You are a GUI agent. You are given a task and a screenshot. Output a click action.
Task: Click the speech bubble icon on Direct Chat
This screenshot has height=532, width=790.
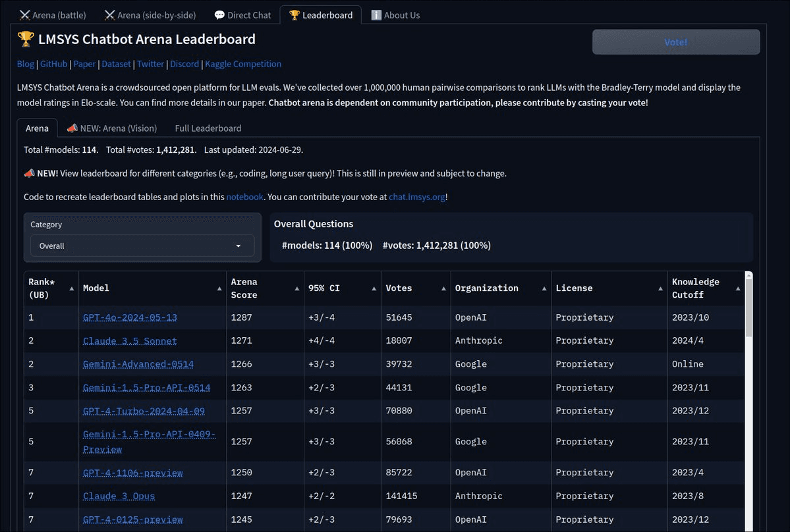coord(219,15)
